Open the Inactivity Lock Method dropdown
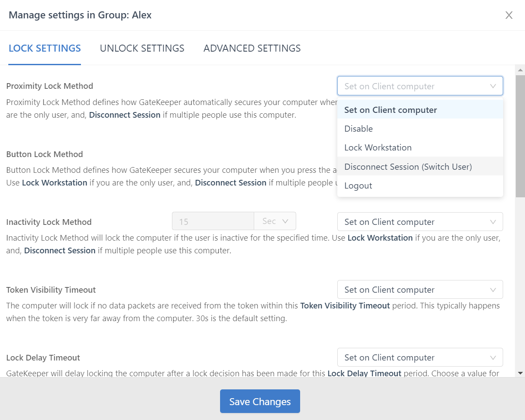Screen dimensions: 525x420 click(x=420, y=222)
